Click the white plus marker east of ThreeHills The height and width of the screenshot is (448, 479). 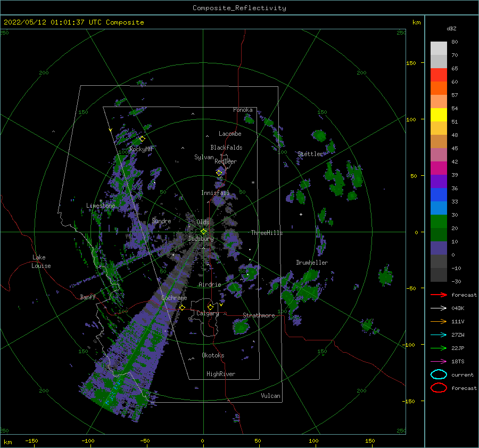pyautogui.click(x=301, y=214)
